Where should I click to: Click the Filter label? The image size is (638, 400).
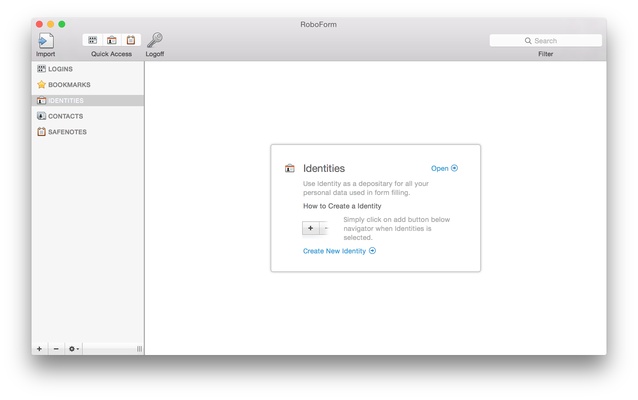pyautogui.click(x=546, y=54)
